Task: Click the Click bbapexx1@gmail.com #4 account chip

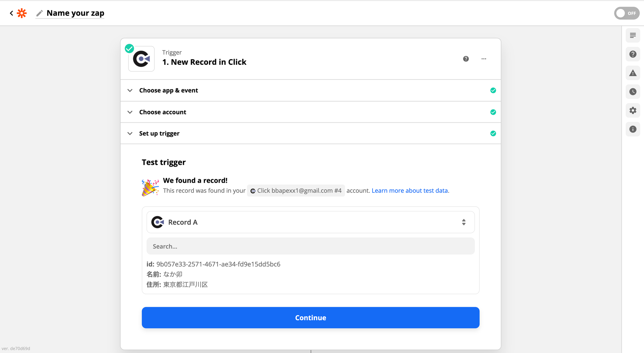Action: point(296,191)
